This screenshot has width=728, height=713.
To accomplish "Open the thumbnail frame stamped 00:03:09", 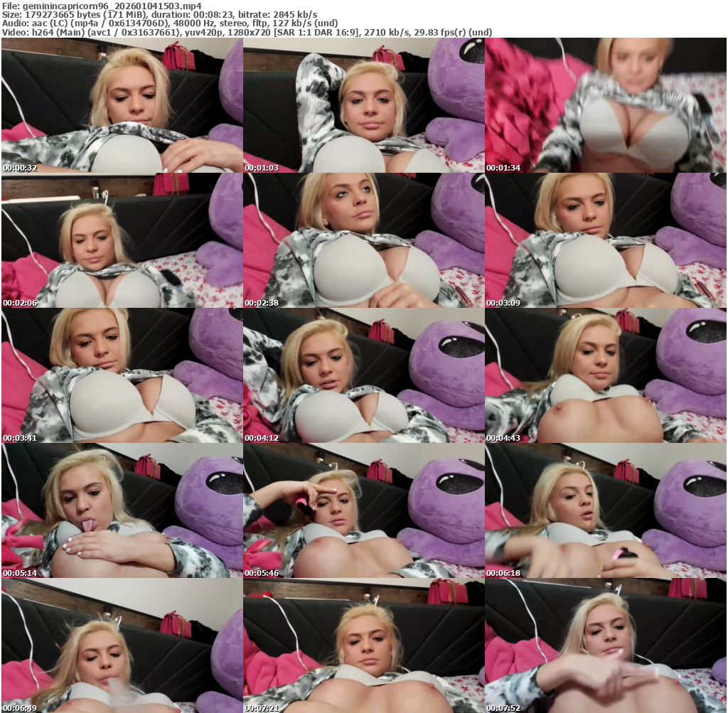I will pos(605,240).
